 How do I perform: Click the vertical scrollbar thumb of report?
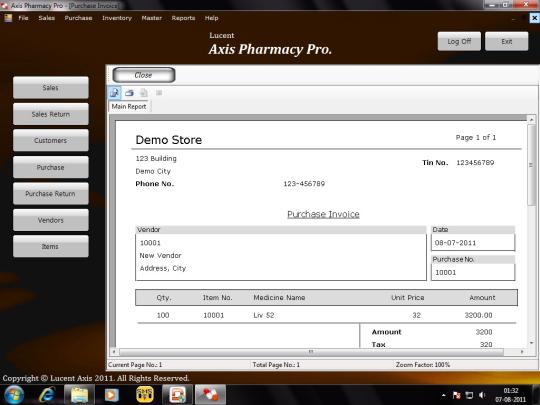click(x=531, y=165)
